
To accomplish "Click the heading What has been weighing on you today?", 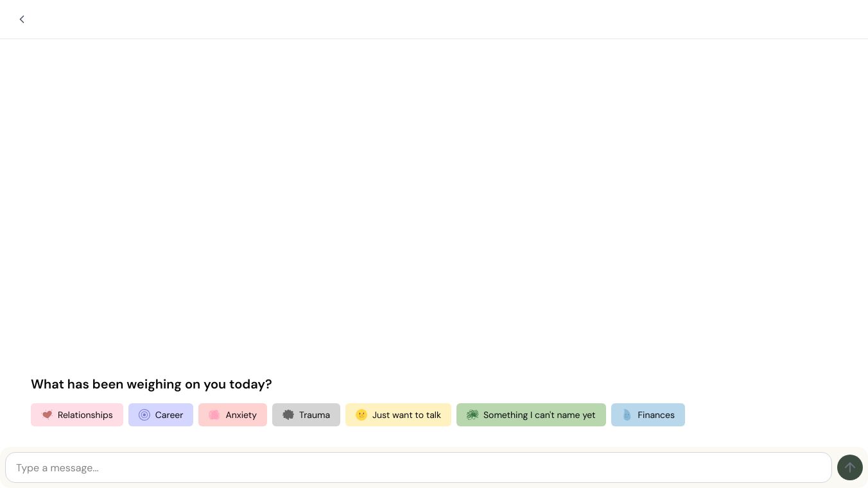I will pos(152,384).
